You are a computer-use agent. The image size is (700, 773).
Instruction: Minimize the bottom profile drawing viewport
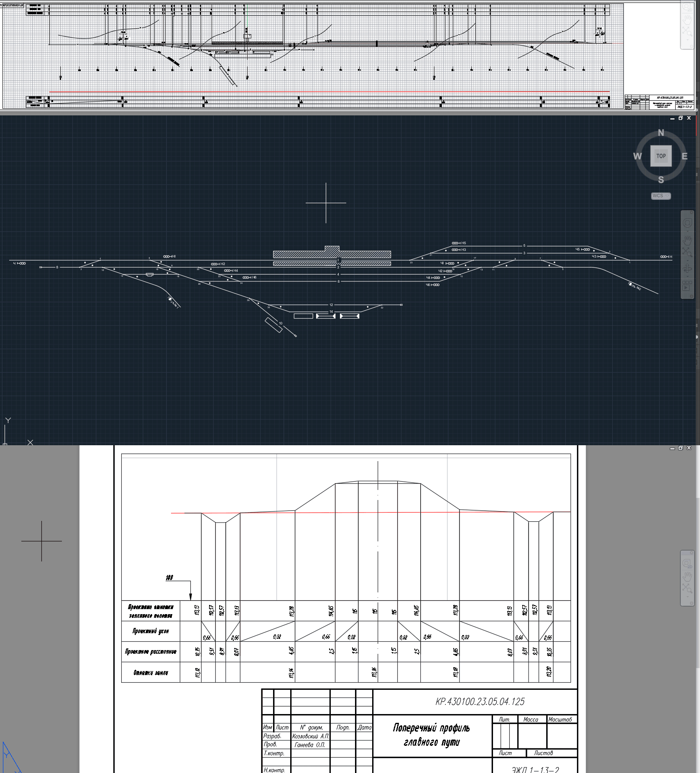pos(672,448)
